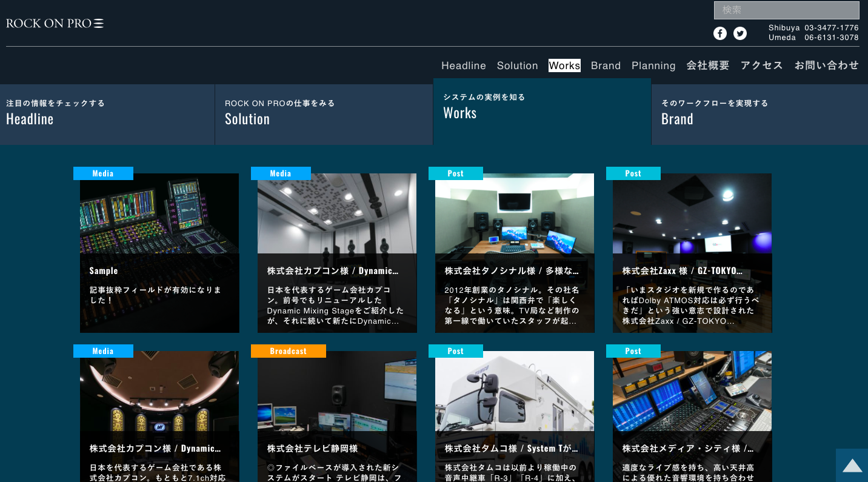Click the Umeda phone number 06-6131-3078
Viewport: 868px width, 482px height.
pyautogui.click(x=832, y=38)
